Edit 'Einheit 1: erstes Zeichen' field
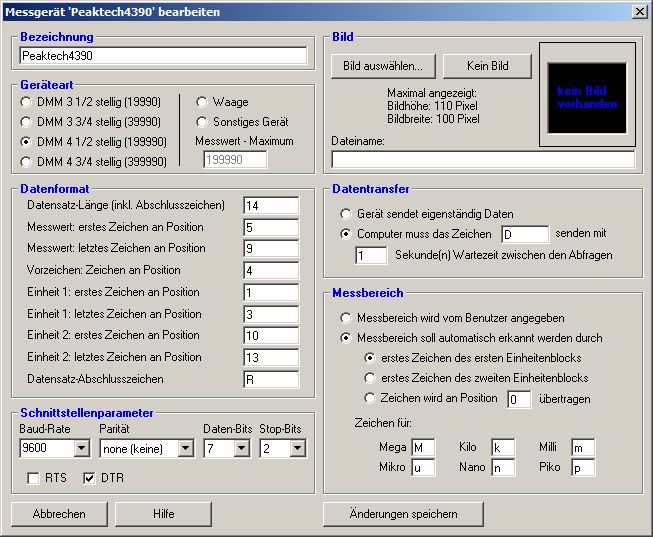Screen dimensions: 653x537 coord(271,292)
